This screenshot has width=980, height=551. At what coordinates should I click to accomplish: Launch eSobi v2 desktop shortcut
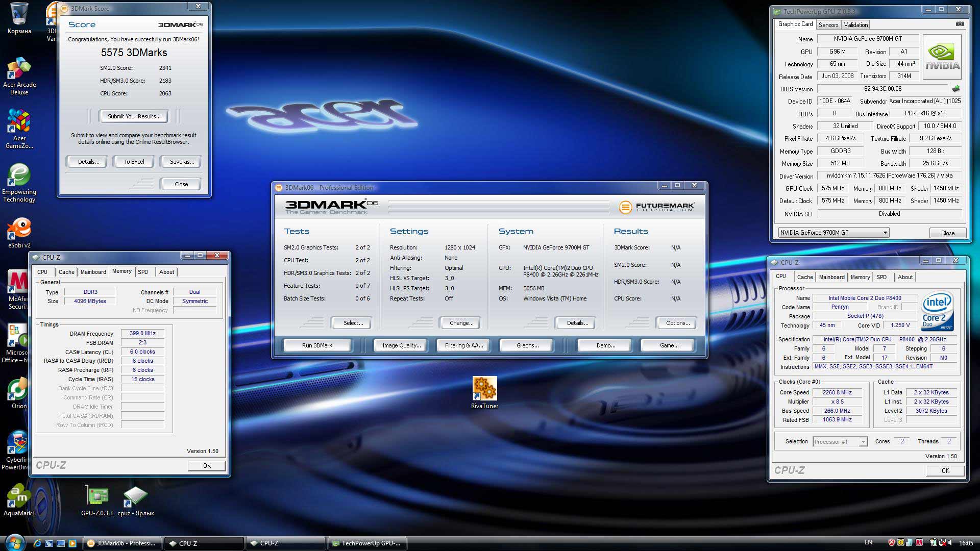[19, 233]
